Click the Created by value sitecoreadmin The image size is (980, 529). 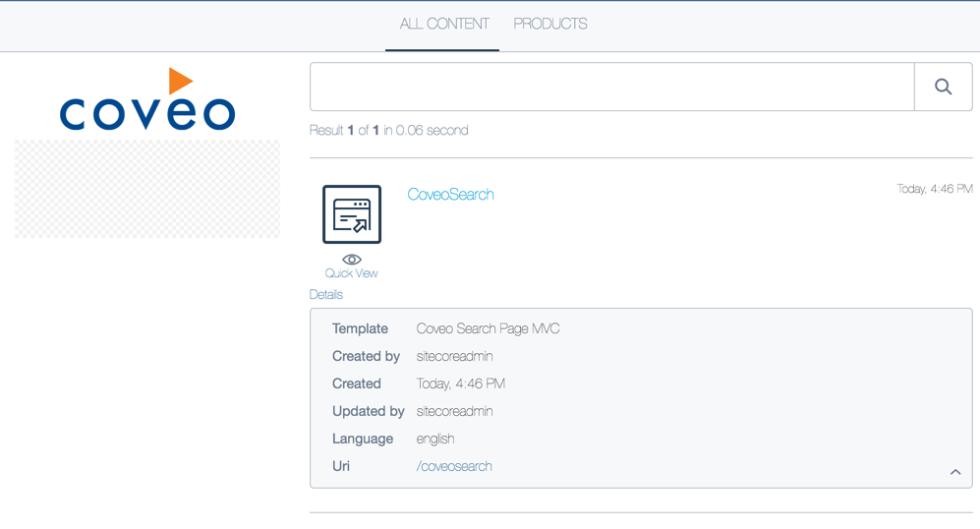454,356
